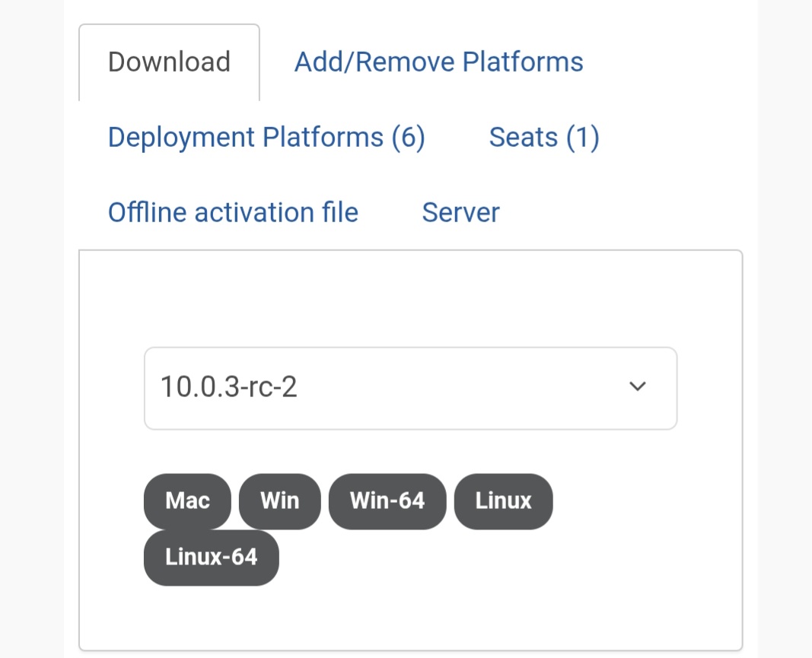
Task: View the six deployment platforms
Action: pos(266,137)
